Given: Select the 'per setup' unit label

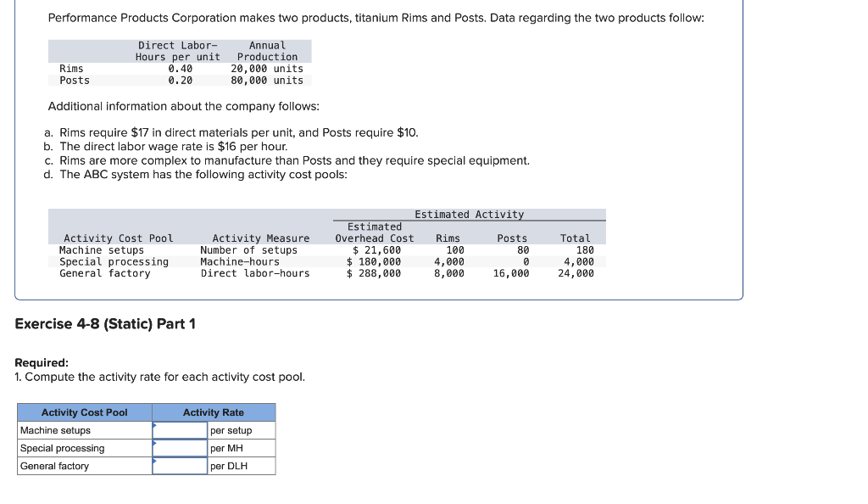Looking at the screenshot, I should click(231, 430).
